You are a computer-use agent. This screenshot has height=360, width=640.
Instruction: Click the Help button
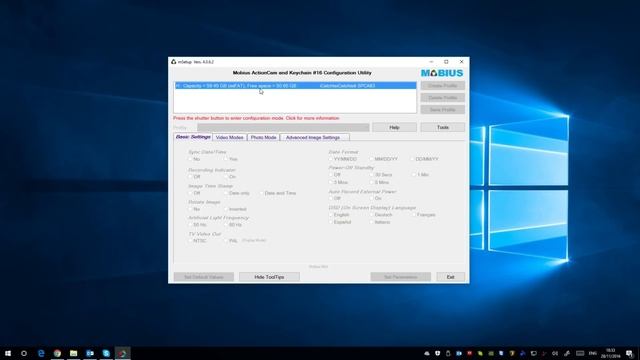tap(394, 127)
